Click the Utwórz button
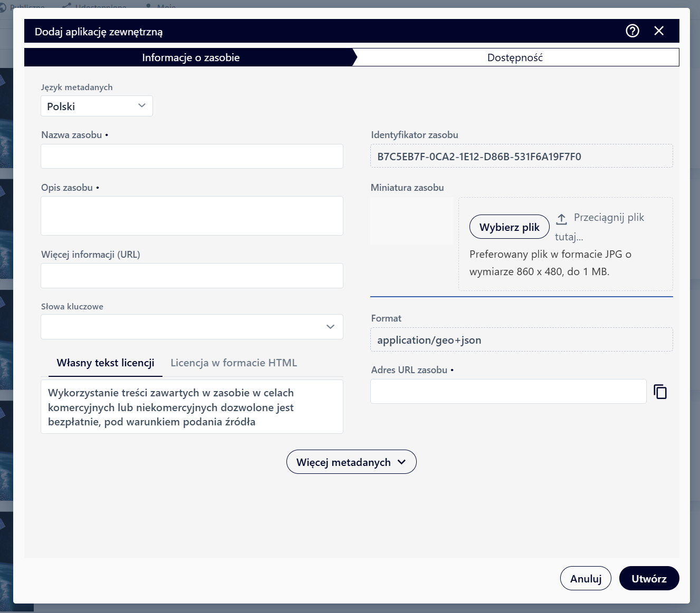Viewport: 700px width, 613px height. pyautogui.click(x=649, y=578)
